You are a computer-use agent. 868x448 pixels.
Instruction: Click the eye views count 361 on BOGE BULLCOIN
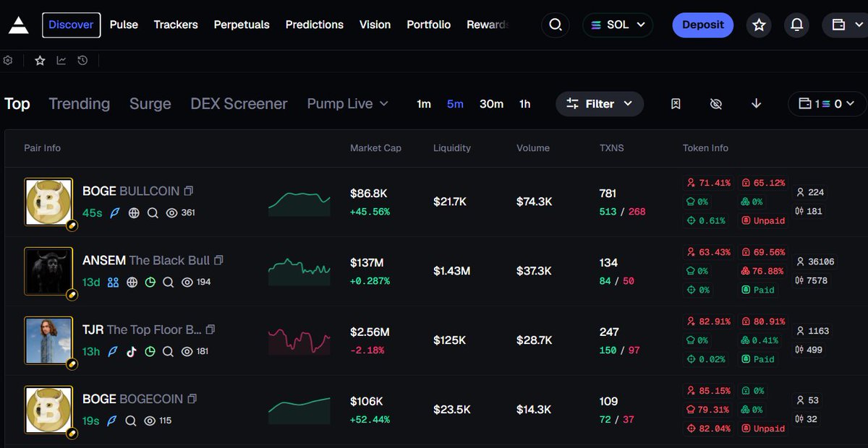tap(181, 213)
